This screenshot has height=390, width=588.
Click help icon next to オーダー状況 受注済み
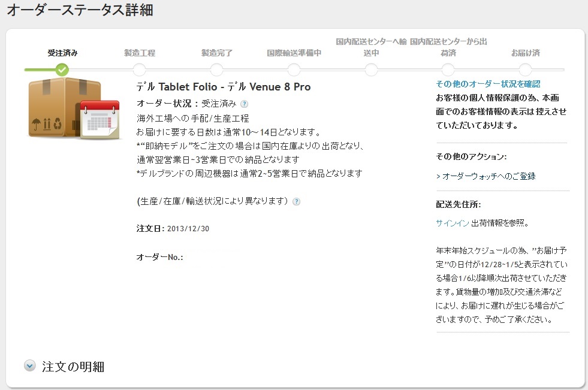pos(244,104)
